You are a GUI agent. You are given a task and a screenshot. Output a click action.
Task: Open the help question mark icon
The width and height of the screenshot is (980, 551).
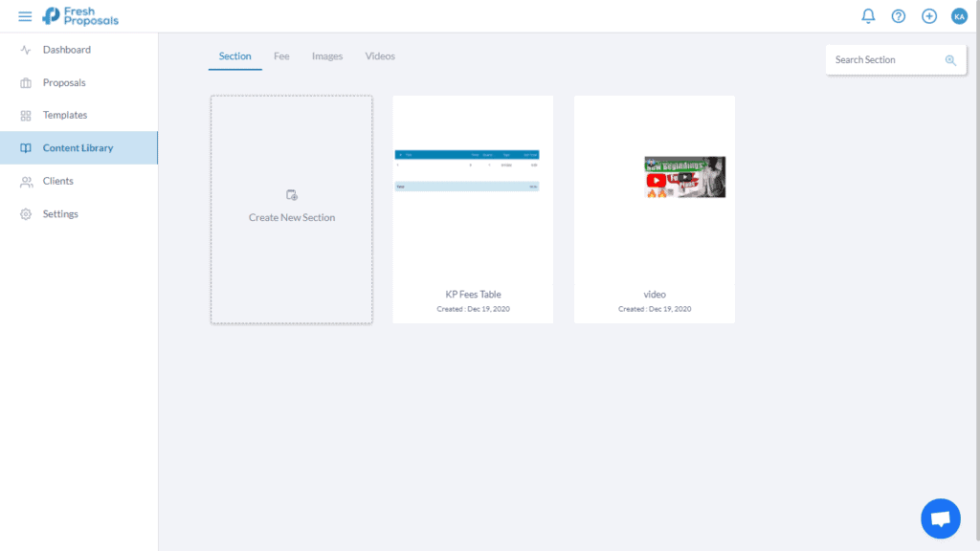pos(899,15)
